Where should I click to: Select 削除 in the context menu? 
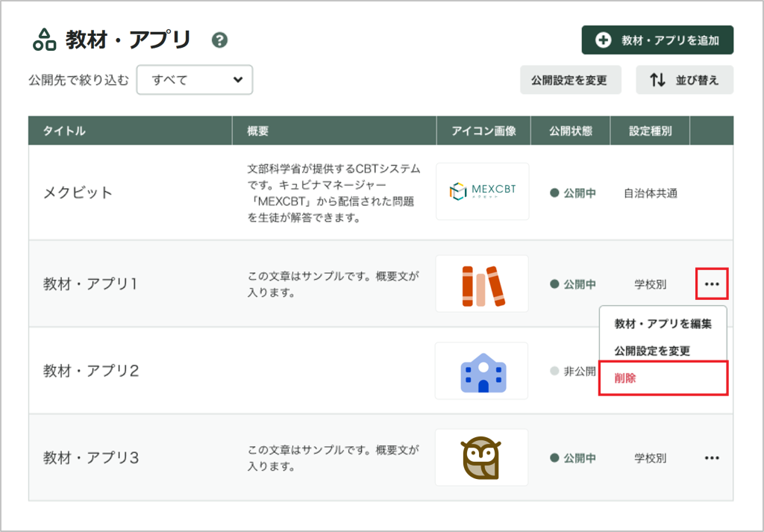(x=663, y=378)
